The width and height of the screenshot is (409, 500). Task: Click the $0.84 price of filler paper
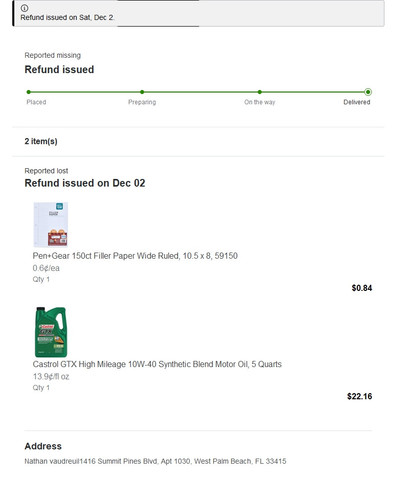click(x=362, y=288)
